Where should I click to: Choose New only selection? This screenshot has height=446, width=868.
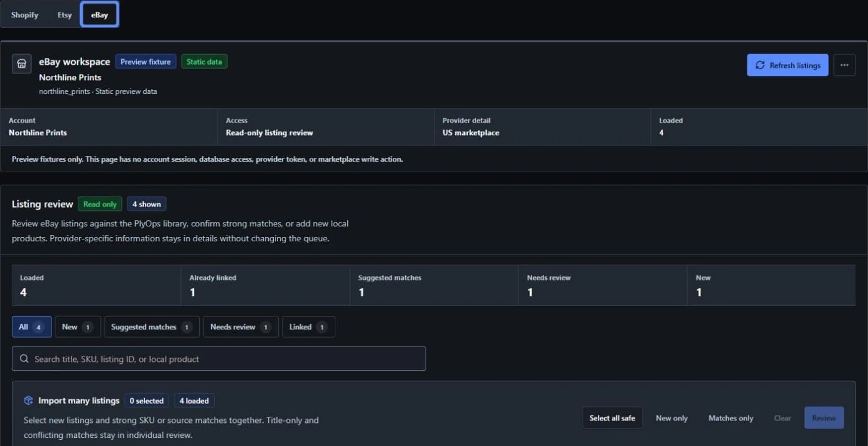tap(672, 418)
